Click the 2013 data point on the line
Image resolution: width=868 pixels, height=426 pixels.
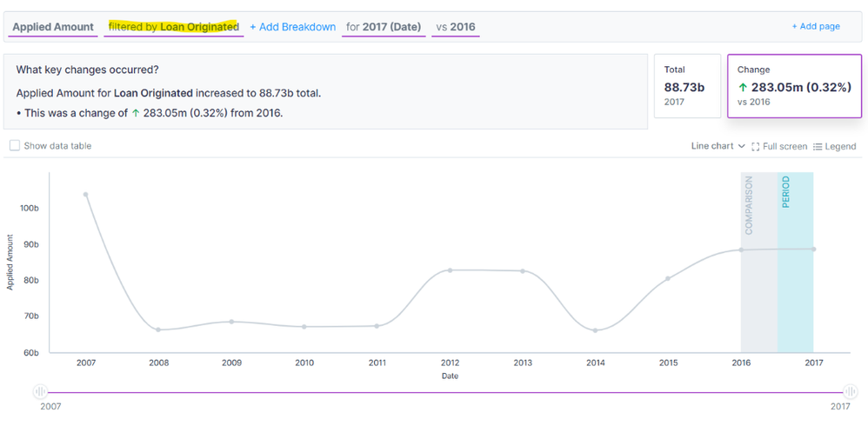tap(522, 271)
